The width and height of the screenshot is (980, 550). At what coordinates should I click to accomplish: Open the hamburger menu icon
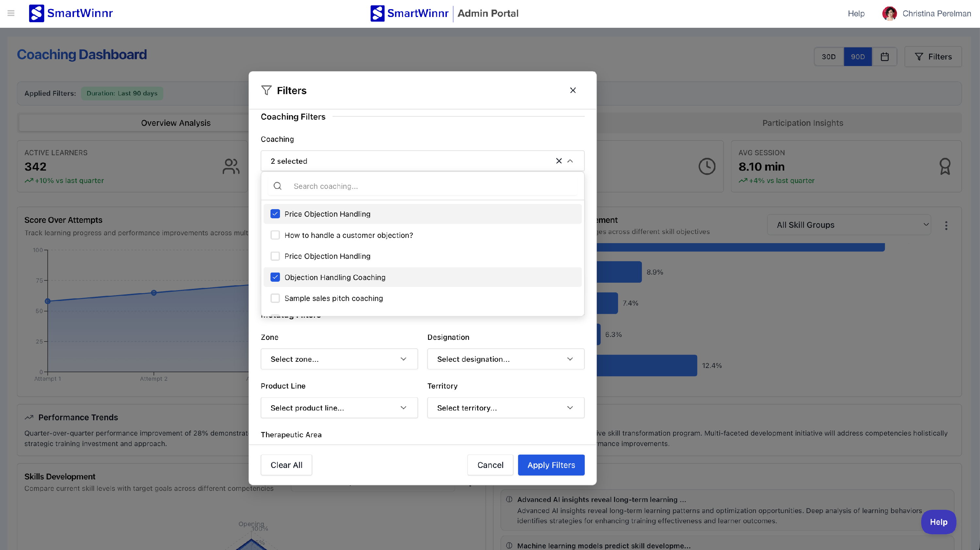(11, 13)
